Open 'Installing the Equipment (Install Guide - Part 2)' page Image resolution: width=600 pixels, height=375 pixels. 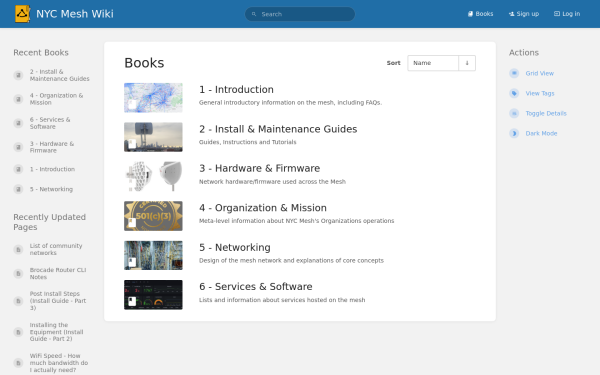click(x=57, y=332)
